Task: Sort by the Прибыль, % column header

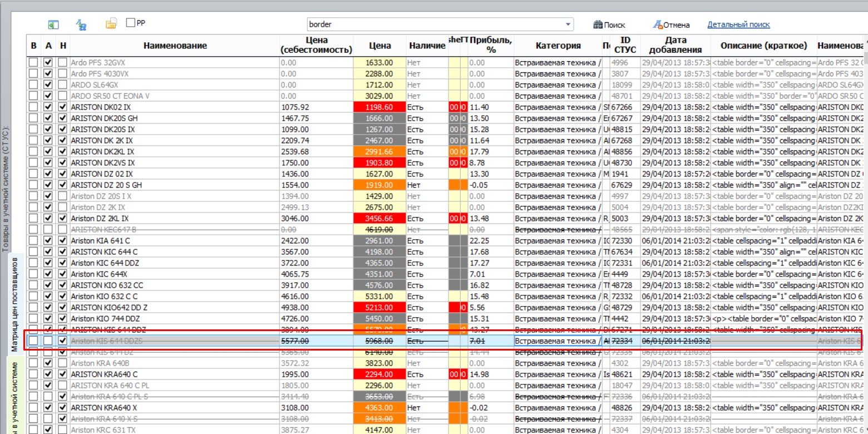Action: click(491, 46)
